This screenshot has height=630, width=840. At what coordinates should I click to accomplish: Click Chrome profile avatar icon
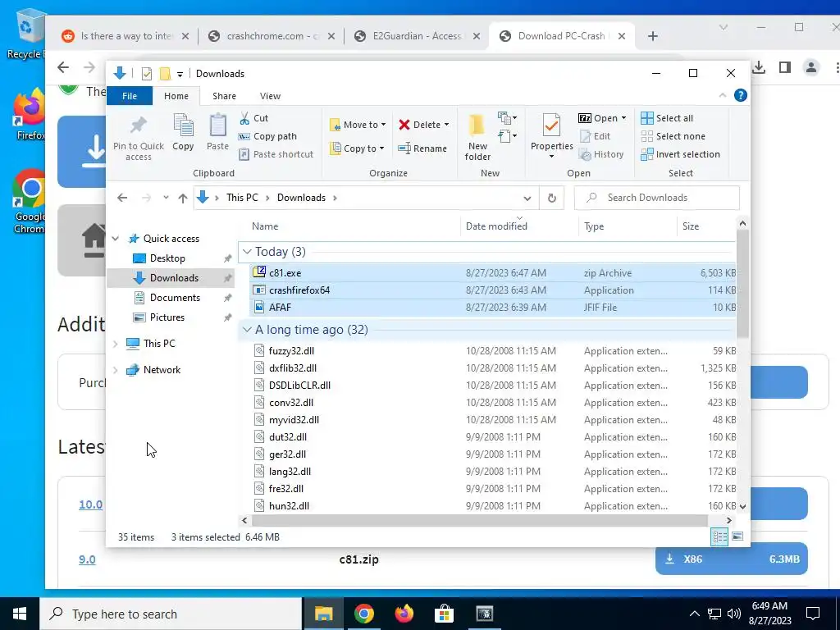tap(811, 67)
